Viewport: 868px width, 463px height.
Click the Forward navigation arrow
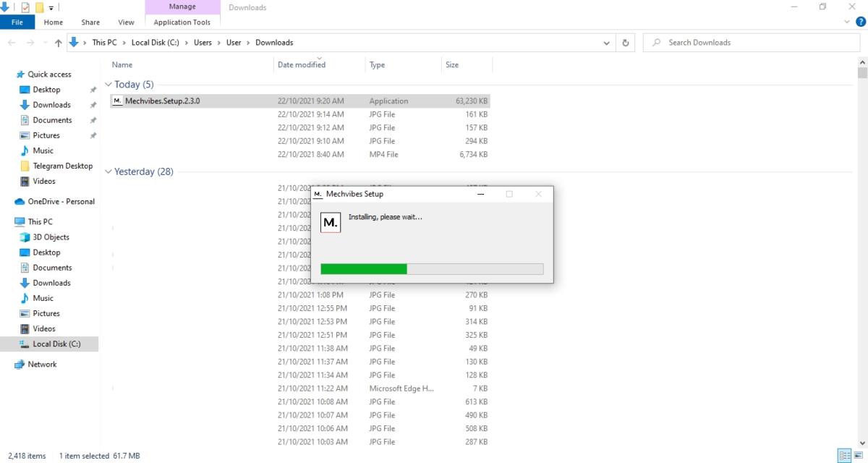pyautogui.click(x=30, y=43)
